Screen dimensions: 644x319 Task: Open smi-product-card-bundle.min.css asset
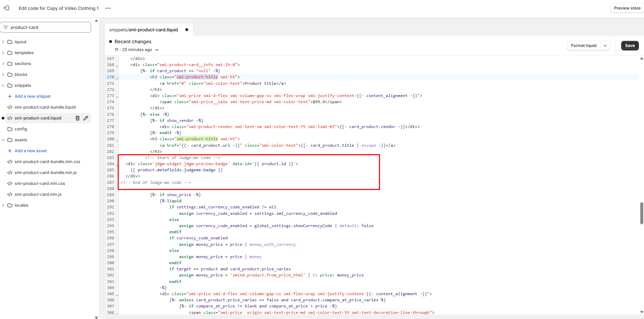click(47, 162)
